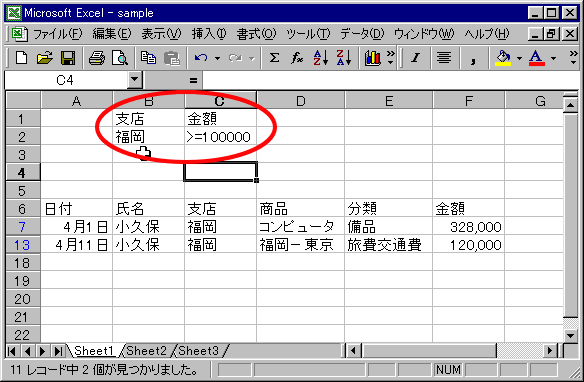Screen dimensions: 584x382
Task: Open the font color dropdown arrow
Action: pyautogui.click(x=553, y=58)
